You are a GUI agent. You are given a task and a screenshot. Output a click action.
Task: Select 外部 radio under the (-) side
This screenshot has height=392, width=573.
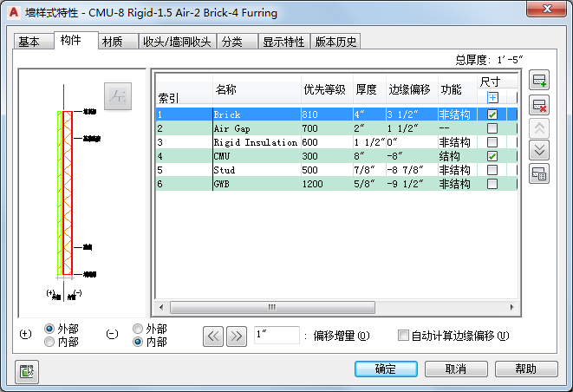[x=138, y=329]
